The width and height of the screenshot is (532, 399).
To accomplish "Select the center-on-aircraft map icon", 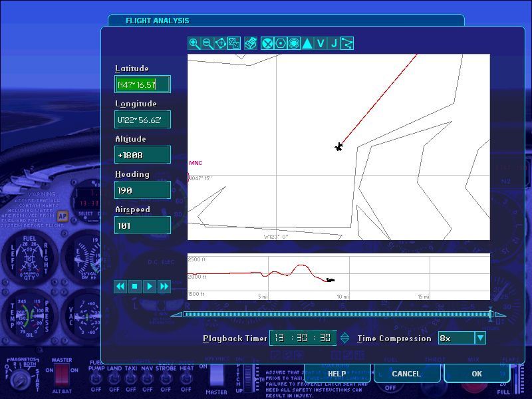I will tap(221, 43).
